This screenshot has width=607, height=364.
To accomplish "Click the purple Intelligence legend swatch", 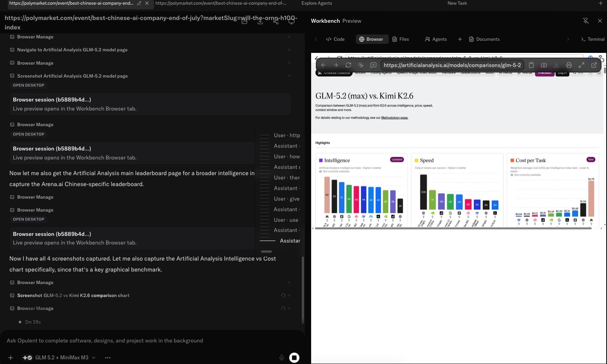I will [x=321, y=160].
